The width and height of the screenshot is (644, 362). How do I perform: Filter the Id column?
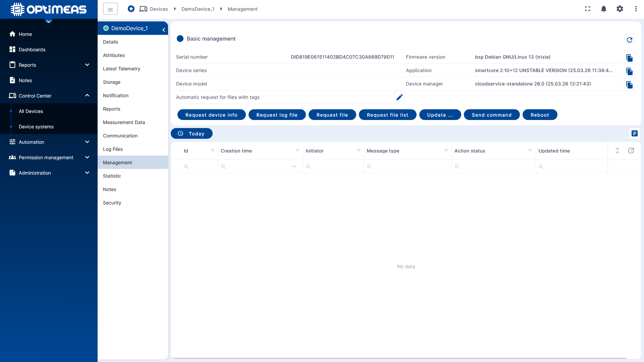click(x=213, y=150)
